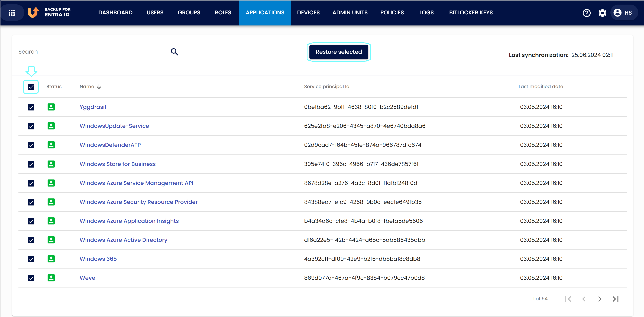Viewport: 644px width, 317px height.
Task: Click the Restore selected button
Action: pyautogui.click(x=339, y=52)
